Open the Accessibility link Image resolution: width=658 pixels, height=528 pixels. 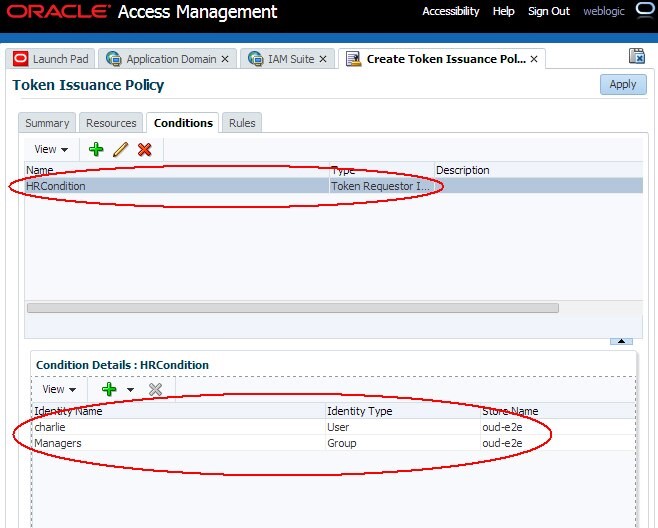pos(451,11)
